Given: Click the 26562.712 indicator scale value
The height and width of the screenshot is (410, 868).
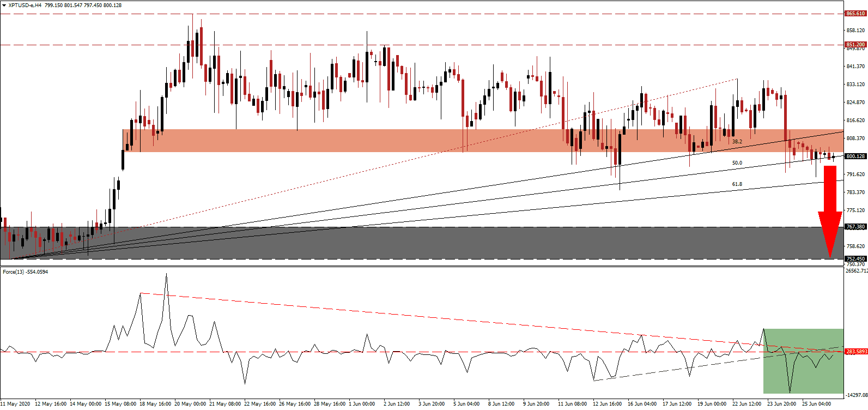Looking at the screenshot, I should (855, 271).
